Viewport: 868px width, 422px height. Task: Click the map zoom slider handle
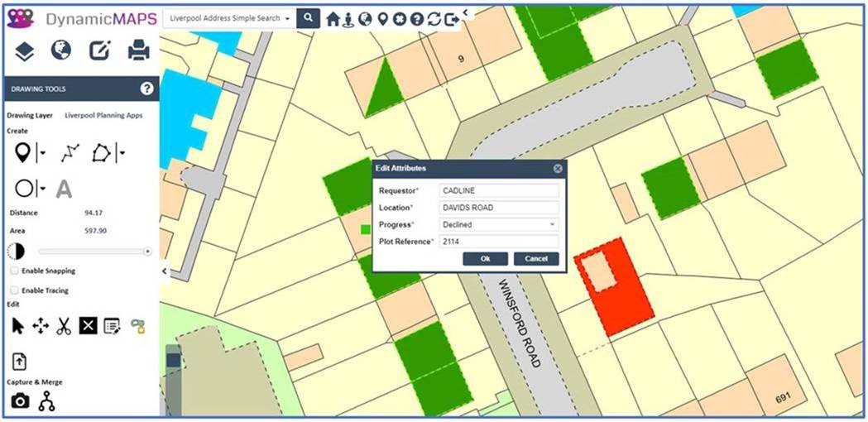pos(173,361)
